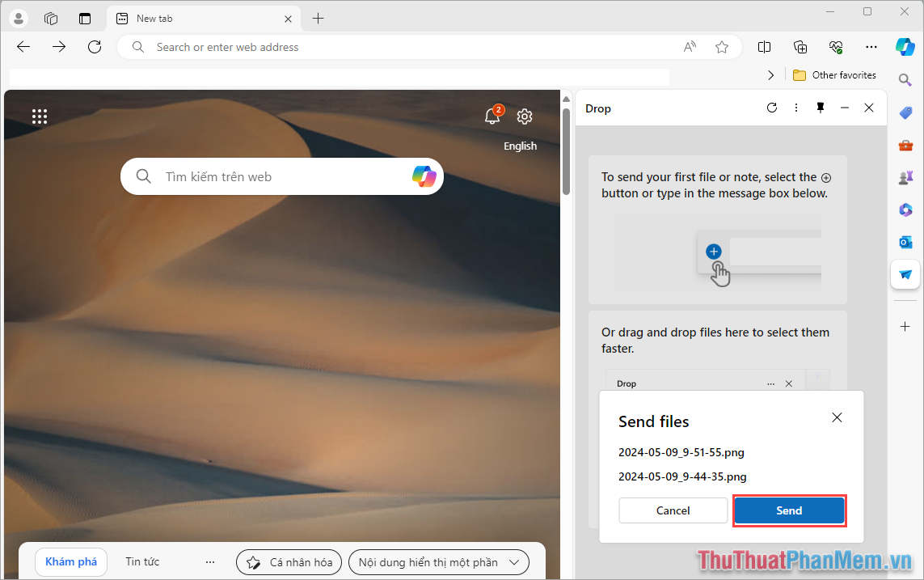Open the Shopping sidebar icon
924x580 pixels.
click(905, 112)
